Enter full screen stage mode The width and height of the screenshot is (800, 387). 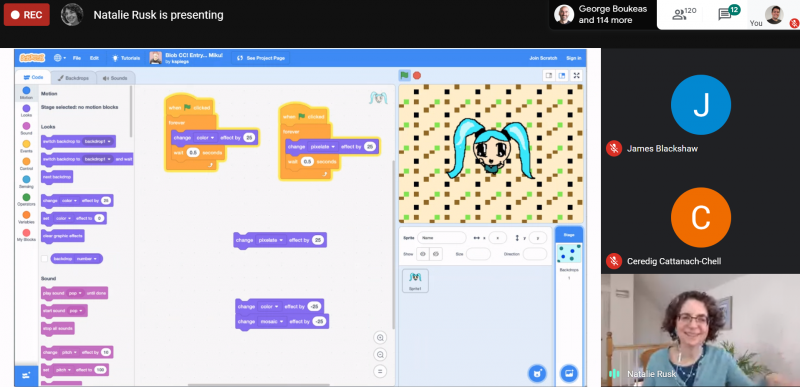click(x=577, y=75)
